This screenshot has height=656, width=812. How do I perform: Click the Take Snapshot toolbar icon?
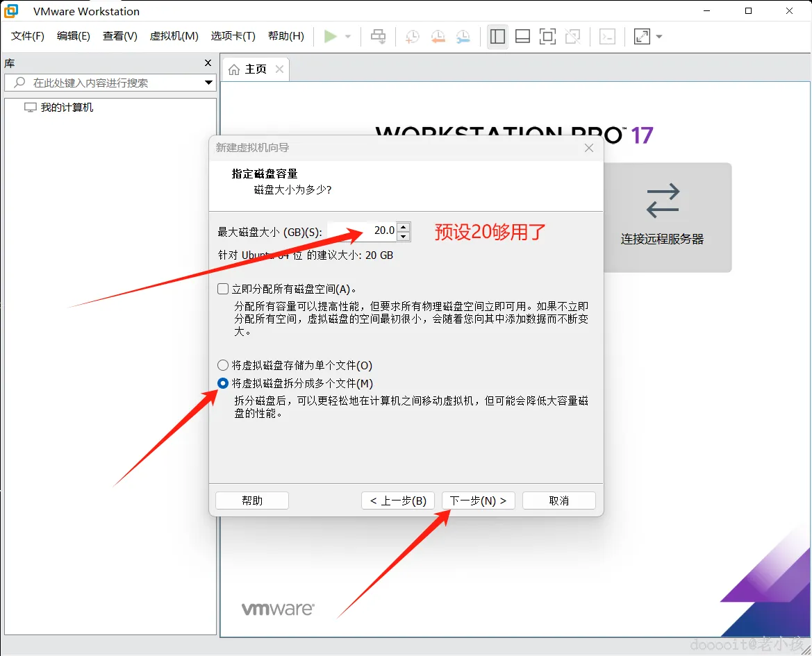(x=413, y=36)
